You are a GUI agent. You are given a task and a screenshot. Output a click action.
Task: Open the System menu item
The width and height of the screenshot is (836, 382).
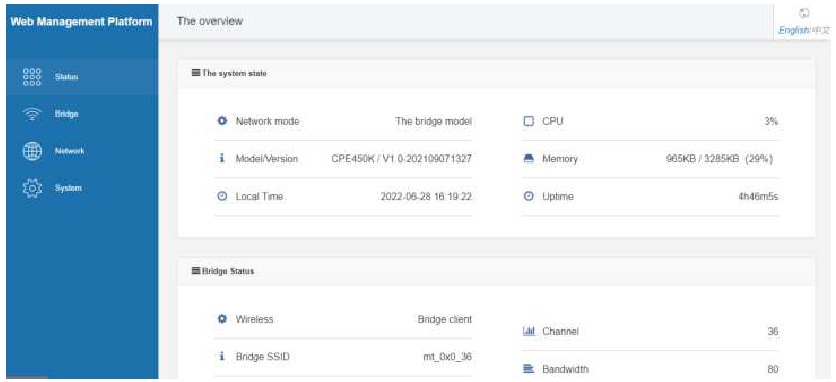(x=82, y=188)
